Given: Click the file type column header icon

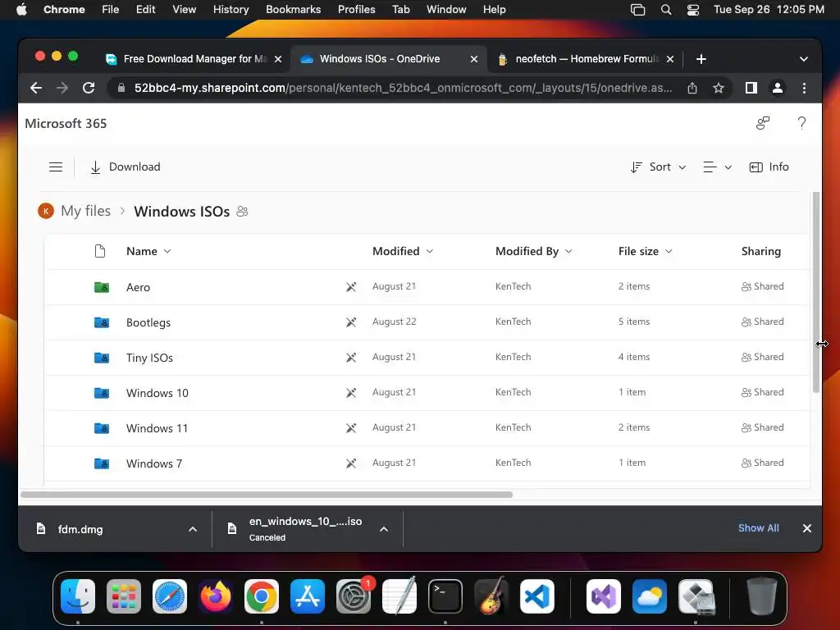Looking at the screenshot, I should [99, 251].
